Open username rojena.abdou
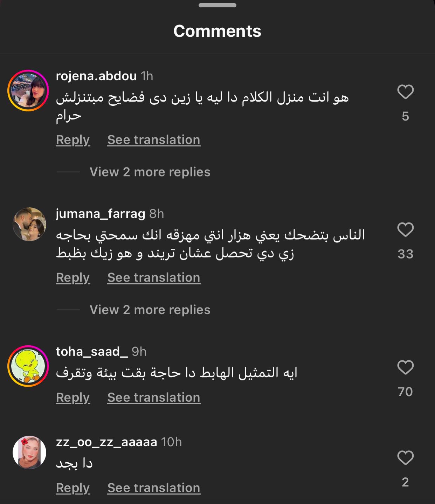 click(96, 76)
